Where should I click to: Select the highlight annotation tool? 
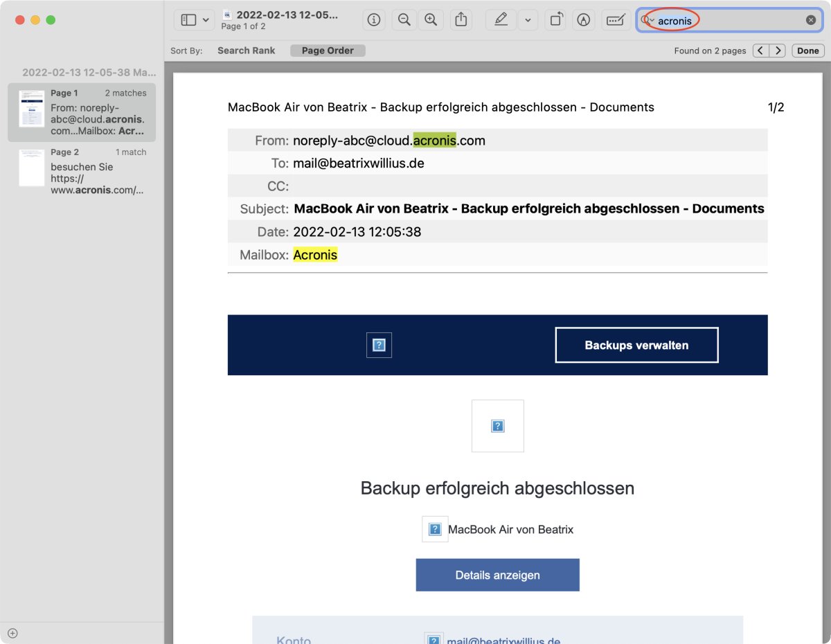(583, 19)
